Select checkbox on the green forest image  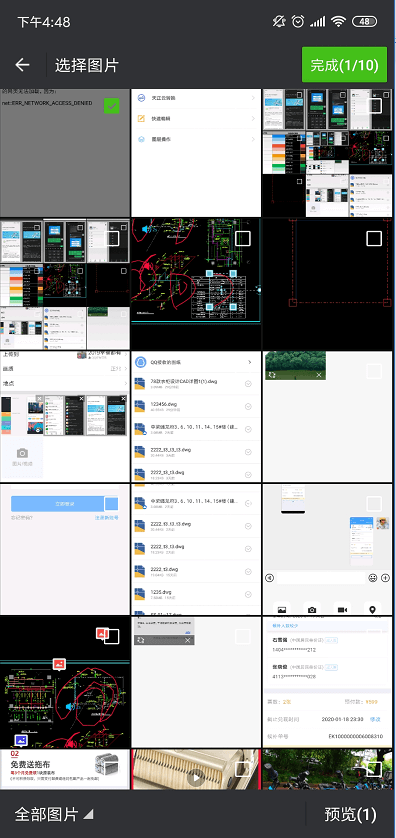374,371
